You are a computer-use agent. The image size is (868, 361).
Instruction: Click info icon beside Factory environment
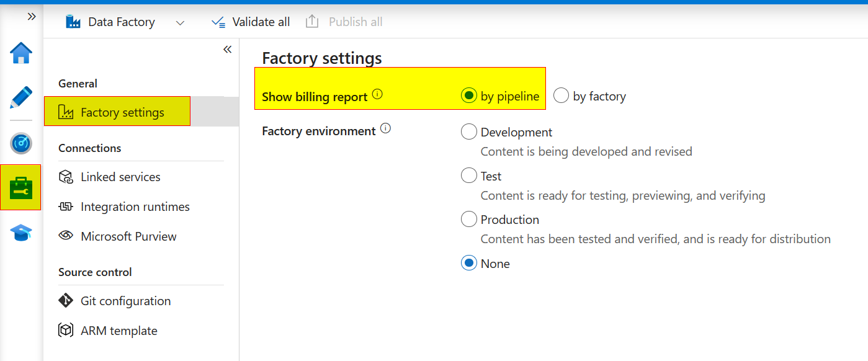pyautogui.click(x=385, y=129)
